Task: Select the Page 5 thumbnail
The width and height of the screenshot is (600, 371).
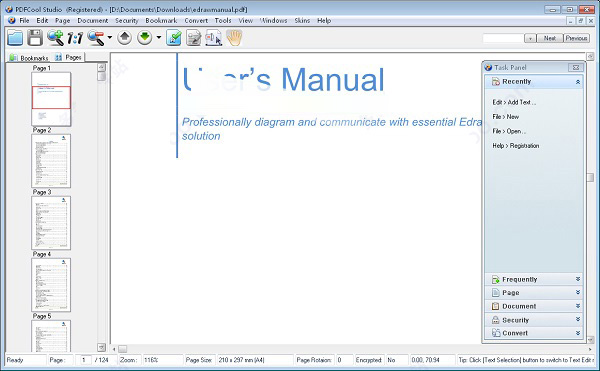Action: coord(51,336)
